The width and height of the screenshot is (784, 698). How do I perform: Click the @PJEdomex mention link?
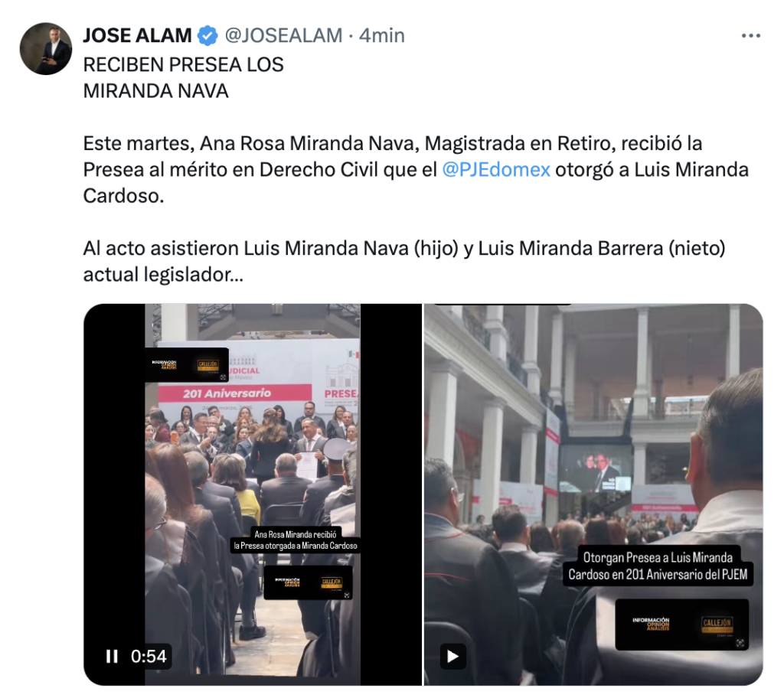click(x=495, y=169)
